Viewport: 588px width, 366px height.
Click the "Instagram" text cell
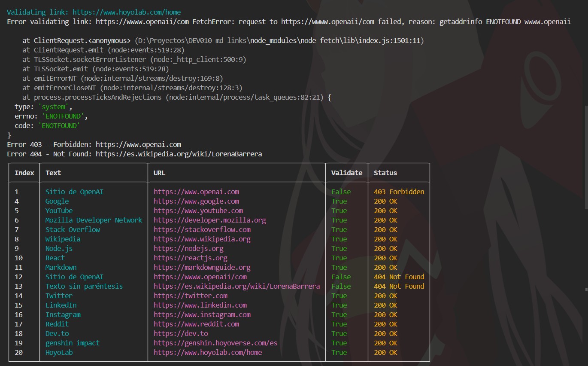[x=63, y=314]
